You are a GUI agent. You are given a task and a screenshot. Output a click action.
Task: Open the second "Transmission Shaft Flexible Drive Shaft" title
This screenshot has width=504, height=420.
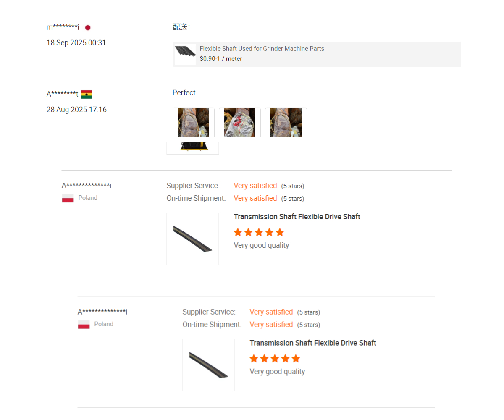pos(313,343)
